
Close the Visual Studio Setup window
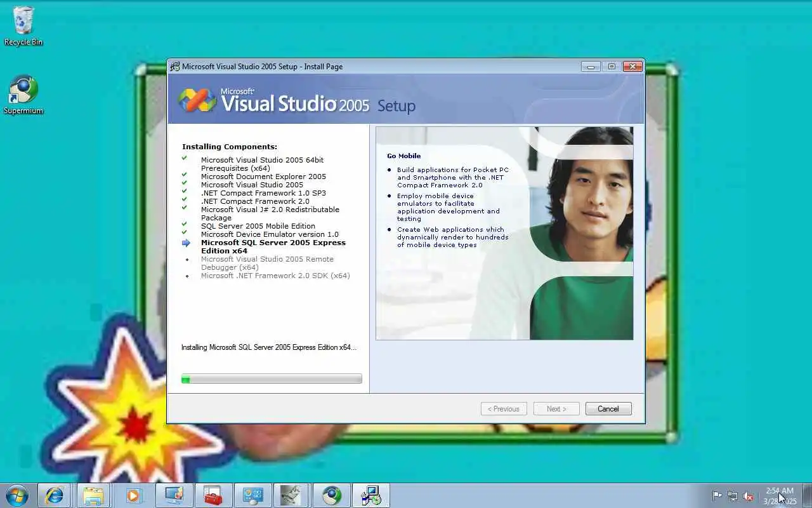coord(632,66)
